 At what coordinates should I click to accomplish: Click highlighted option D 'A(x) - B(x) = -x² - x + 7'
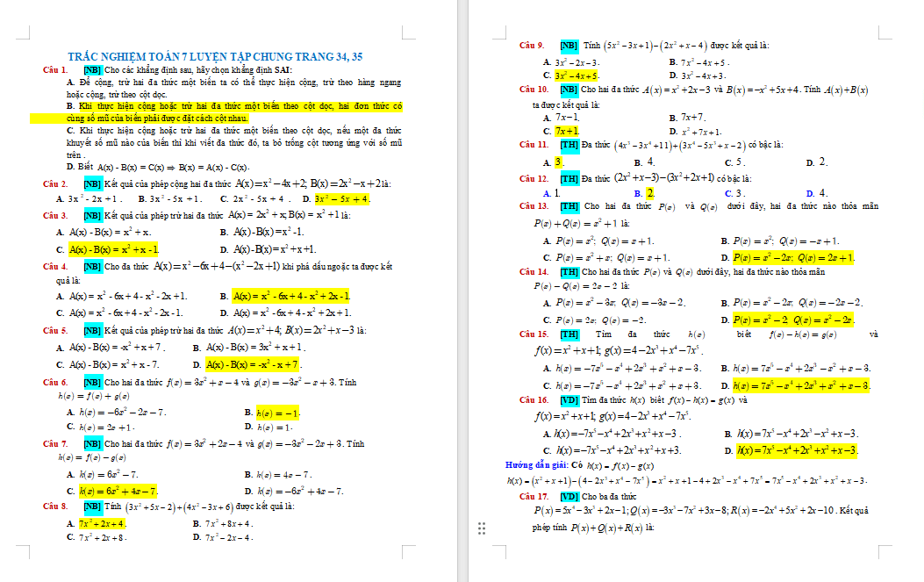coord(252,364)
